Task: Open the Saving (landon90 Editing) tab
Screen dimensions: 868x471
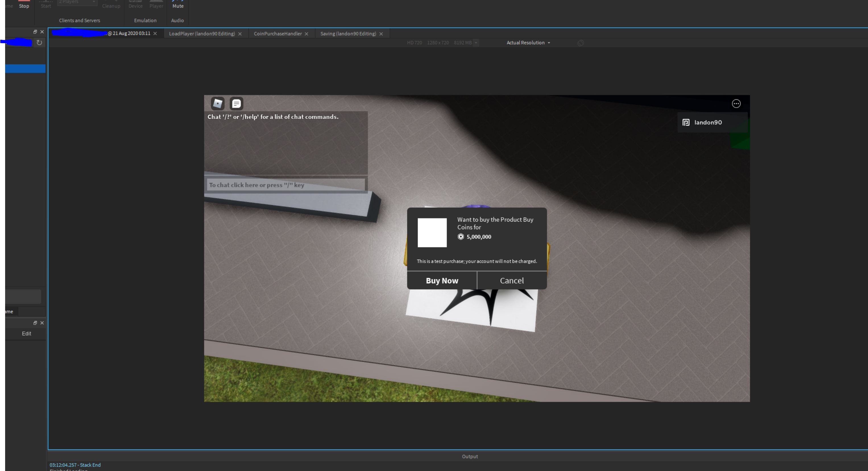Action: click(348, 34)
